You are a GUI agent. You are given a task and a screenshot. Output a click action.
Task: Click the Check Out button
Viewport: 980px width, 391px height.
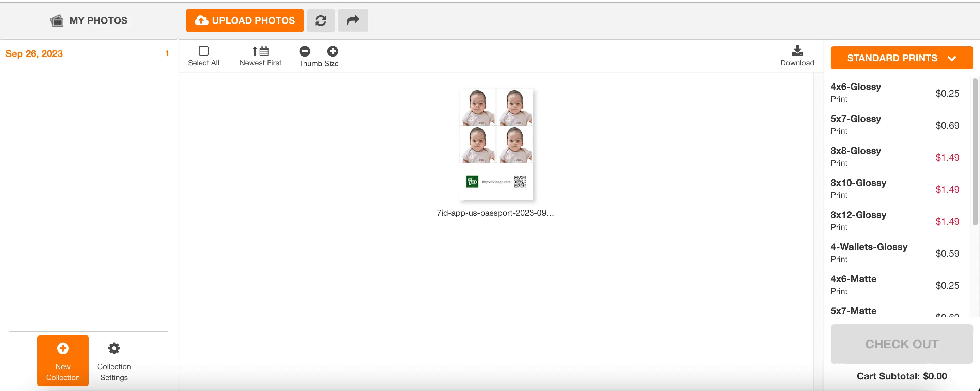[901, 344]
